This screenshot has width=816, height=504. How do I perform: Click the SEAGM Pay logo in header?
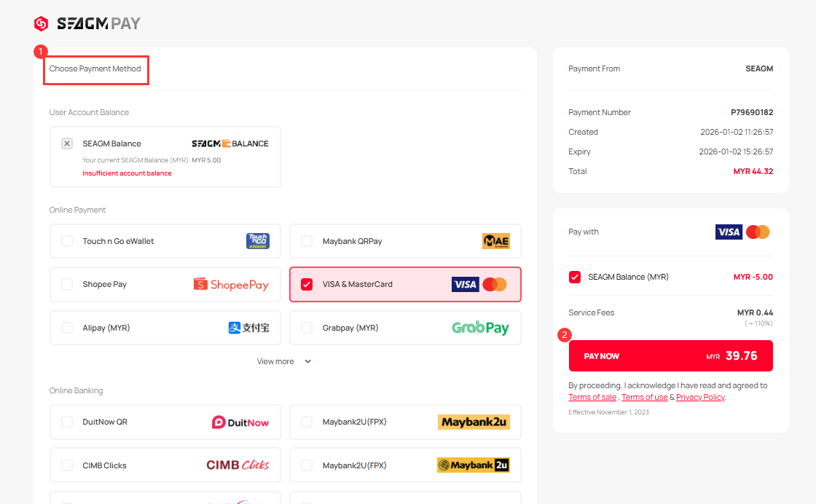click(x=87, y=23)
